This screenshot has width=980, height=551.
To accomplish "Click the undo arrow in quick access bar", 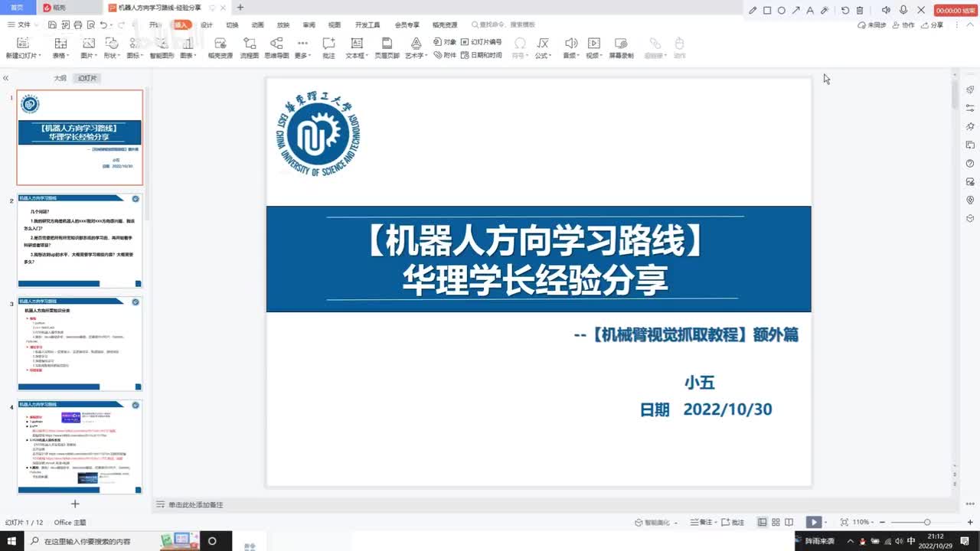I will coord(104,24).
